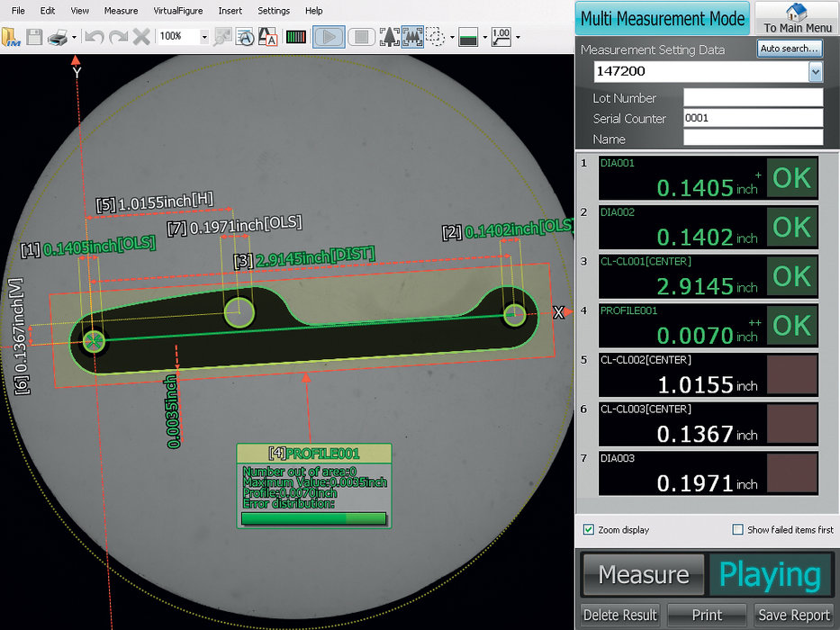
Task: Open the Measure menu
Action: [x=121, y=10]
